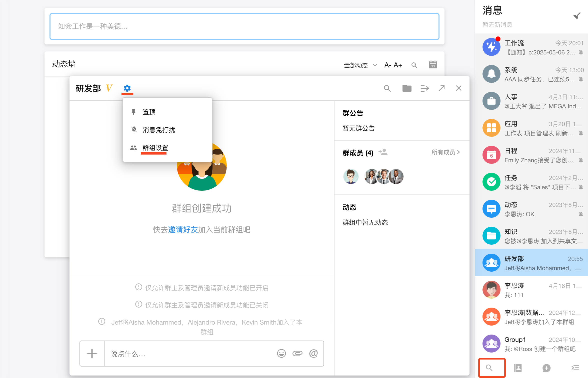Select 群组设置 from the menu

click(x=155, y=148)
